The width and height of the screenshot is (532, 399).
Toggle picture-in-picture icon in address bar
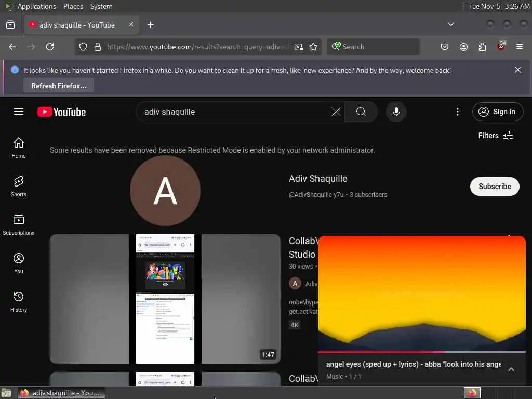(299, 47)
